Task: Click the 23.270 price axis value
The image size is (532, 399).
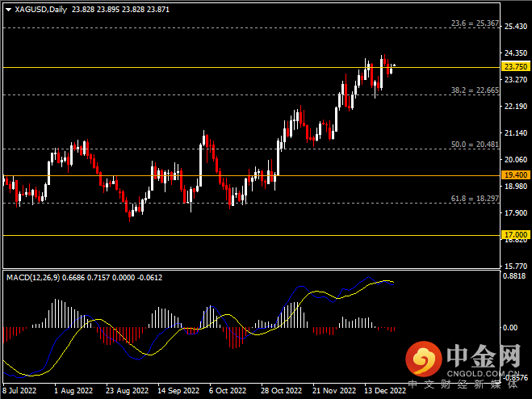Action: (x=516, y=80)
